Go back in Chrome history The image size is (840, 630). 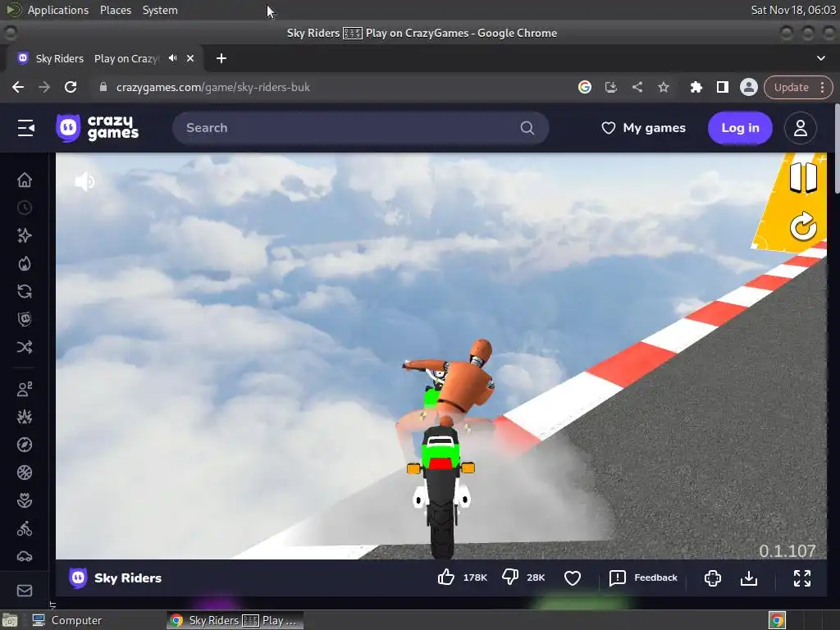(x=18, y=87)
